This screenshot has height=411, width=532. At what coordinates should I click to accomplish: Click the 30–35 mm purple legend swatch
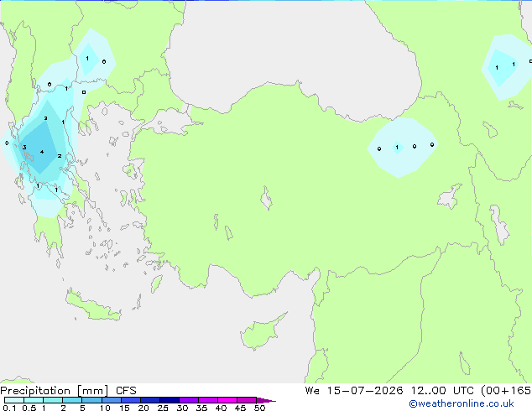pos(189,400)
